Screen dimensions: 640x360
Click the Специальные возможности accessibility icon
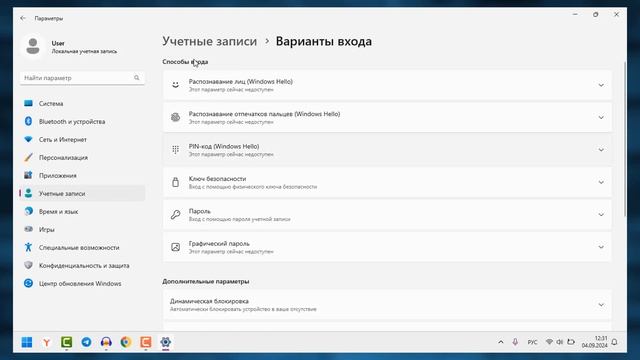[x=28, y=247]
